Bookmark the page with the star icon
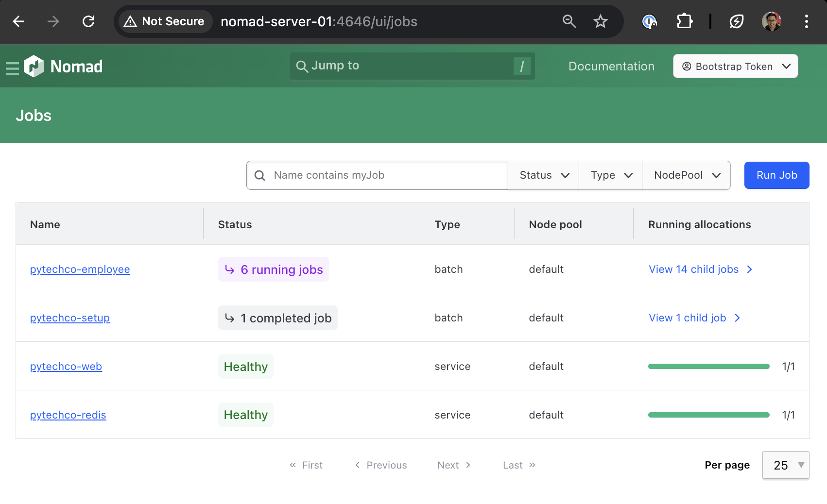 coord(601,21)
